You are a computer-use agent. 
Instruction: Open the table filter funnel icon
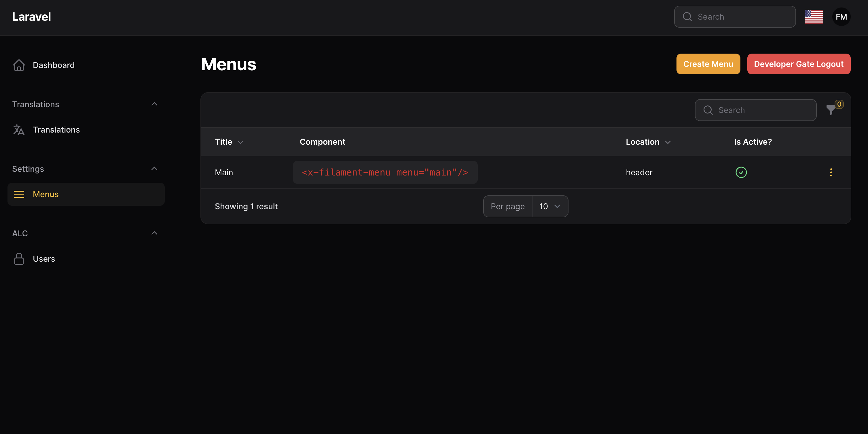[x=831, y=110]
